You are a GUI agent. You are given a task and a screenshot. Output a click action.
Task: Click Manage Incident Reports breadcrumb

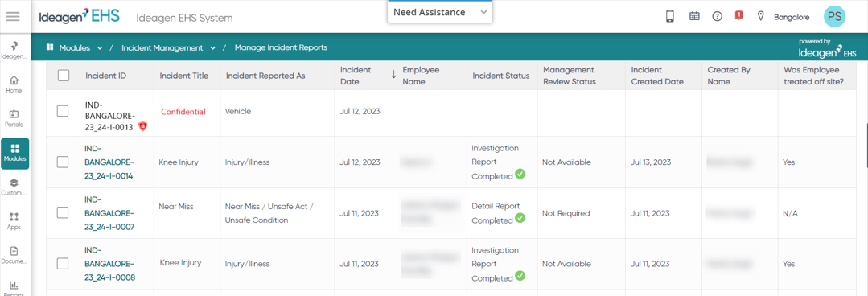(281, 47)
